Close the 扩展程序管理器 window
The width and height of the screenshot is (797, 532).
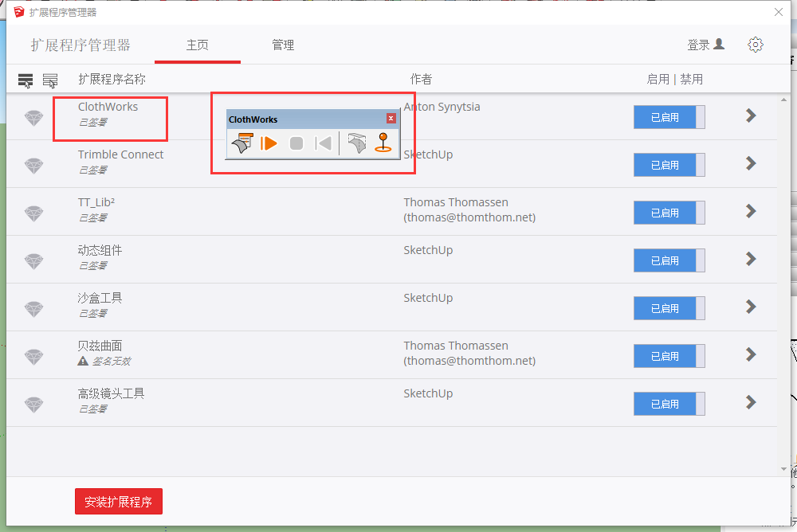(778, 12)
